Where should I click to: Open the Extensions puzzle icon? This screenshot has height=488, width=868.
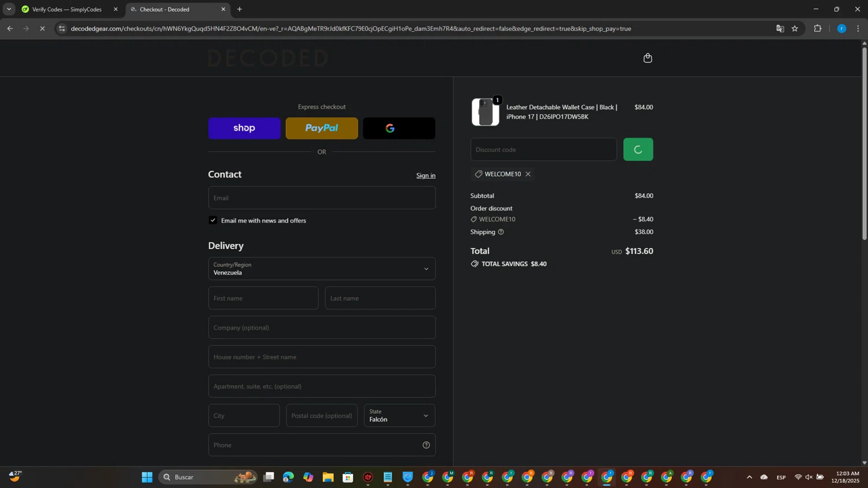point(818,28)
